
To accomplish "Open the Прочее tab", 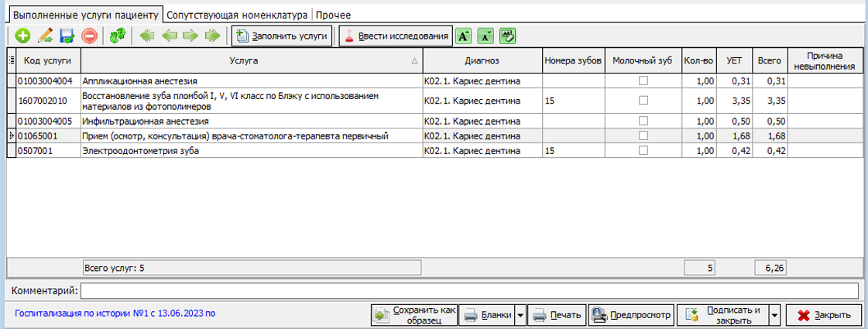I will pos(333,15).
